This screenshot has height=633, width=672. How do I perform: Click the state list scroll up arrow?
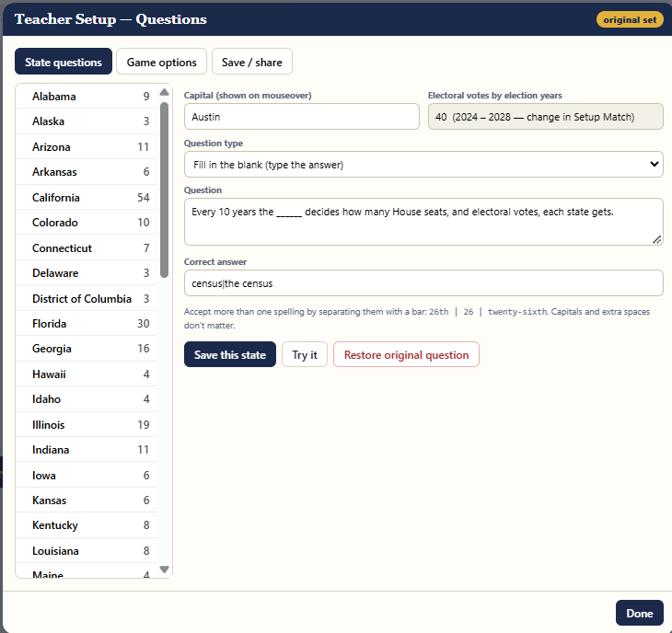[x=164, y=92]
